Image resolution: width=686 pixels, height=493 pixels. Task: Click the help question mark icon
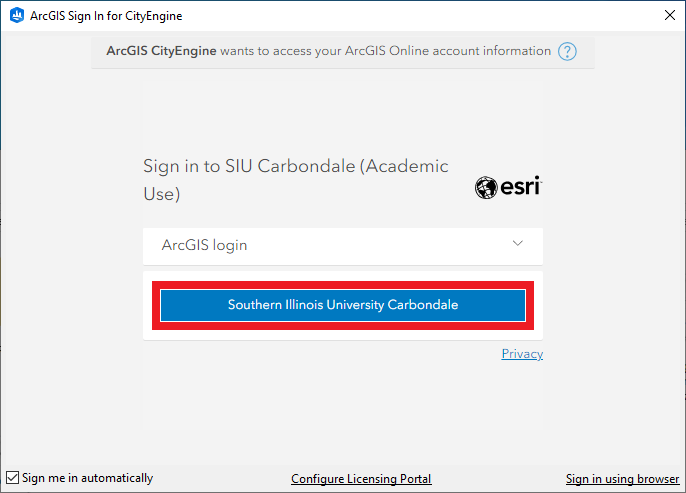coord(568,51)
